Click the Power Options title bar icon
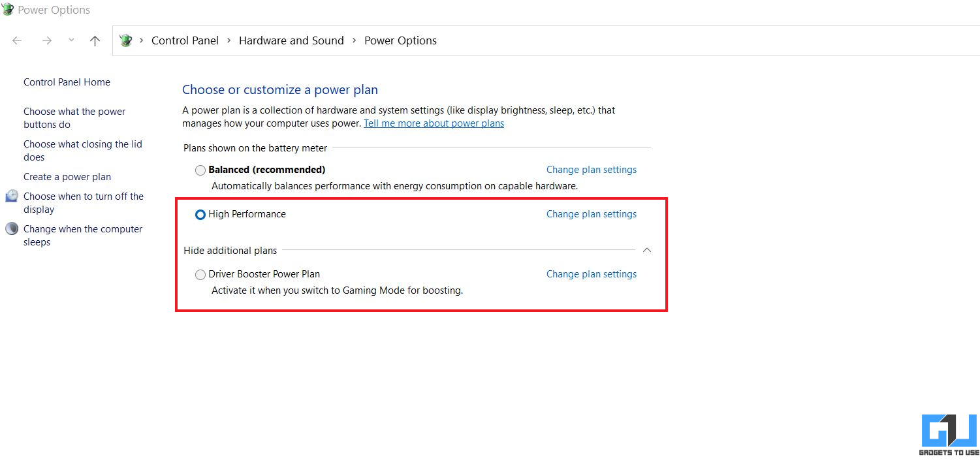Screen dimensions: 980x468 pyautogui.click(x=7, y=10)
